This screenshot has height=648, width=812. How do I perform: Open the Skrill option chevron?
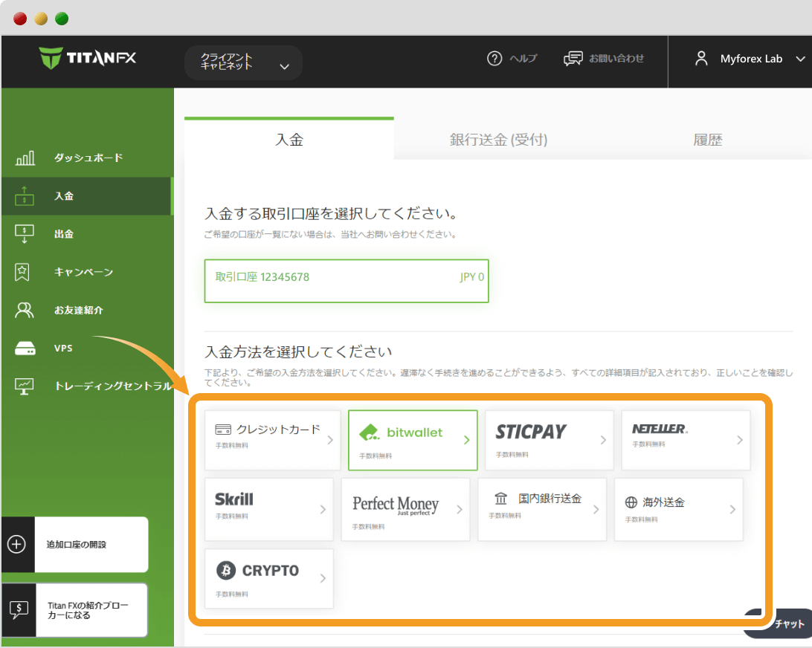[323, 509]
